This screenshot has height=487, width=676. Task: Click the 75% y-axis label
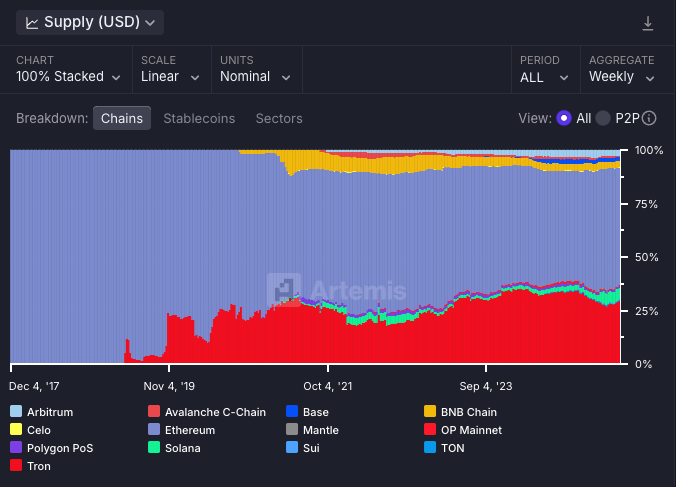(646, 204)
